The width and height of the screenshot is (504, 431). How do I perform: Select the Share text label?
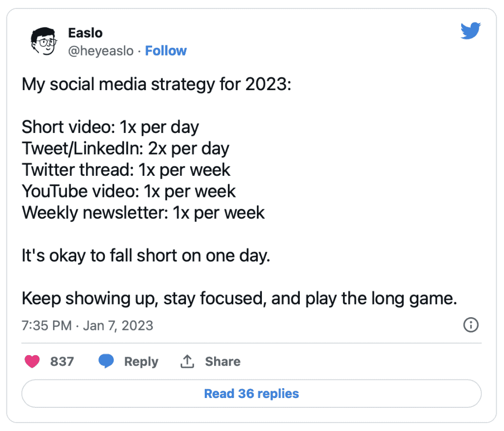[x=223, y=361]
